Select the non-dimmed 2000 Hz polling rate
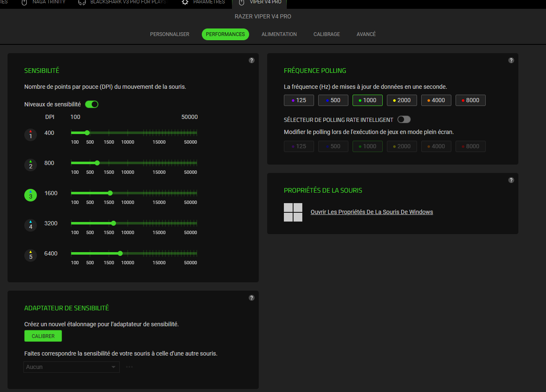 click(402, 100)
